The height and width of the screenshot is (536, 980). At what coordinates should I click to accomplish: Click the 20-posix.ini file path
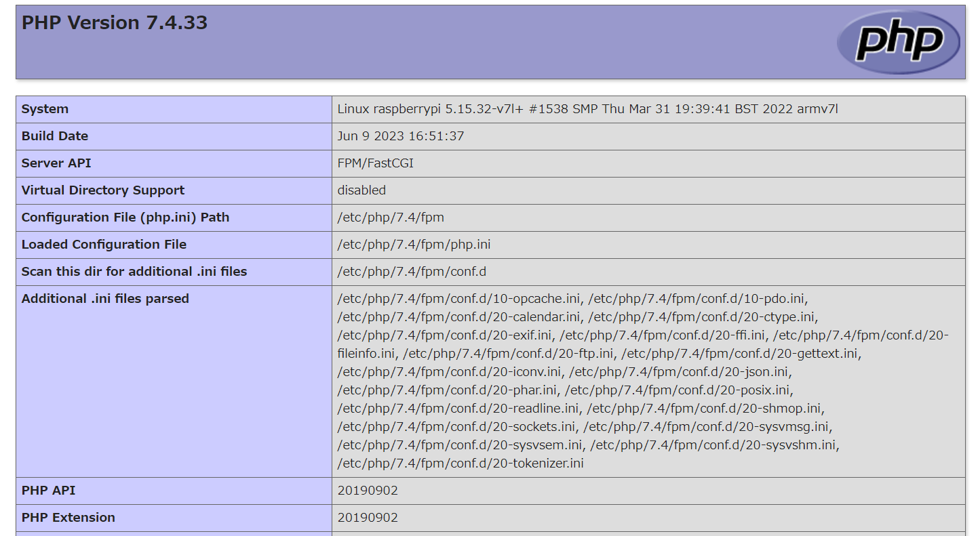coord(678,390)
